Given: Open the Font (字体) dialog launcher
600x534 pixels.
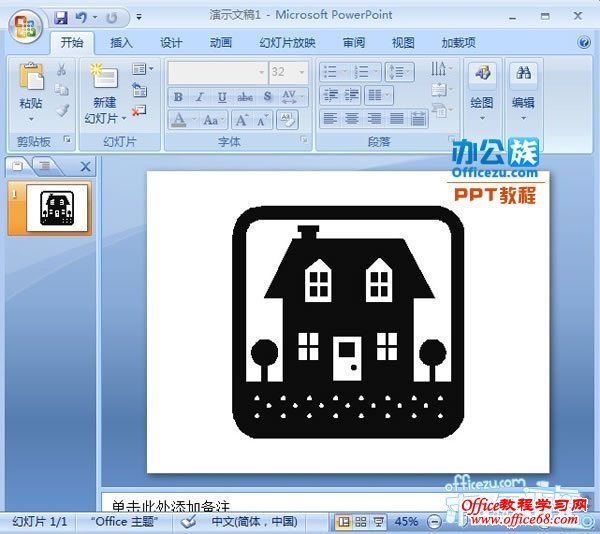Looking at the screenshot, I should pos(304,140).
